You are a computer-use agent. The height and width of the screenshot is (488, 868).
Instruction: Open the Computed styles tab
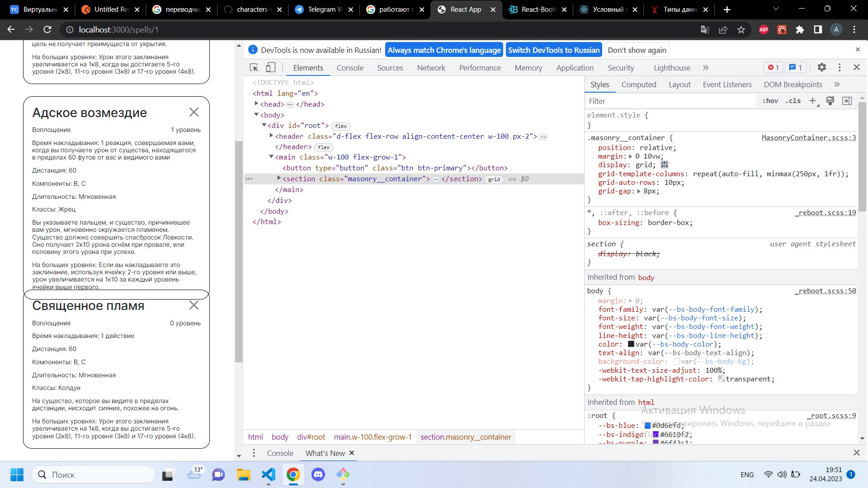pyautogui.click(x=639, y=84)
